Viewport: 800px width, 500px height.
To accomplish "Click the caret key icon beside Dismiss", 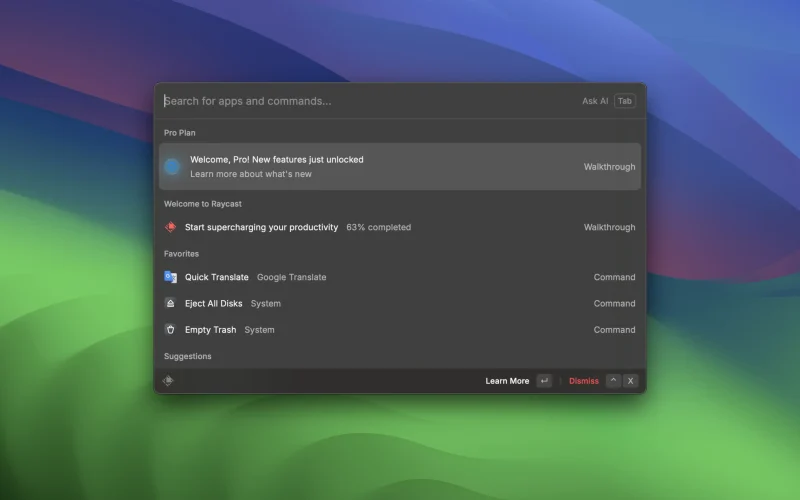I will coord(613,381).
